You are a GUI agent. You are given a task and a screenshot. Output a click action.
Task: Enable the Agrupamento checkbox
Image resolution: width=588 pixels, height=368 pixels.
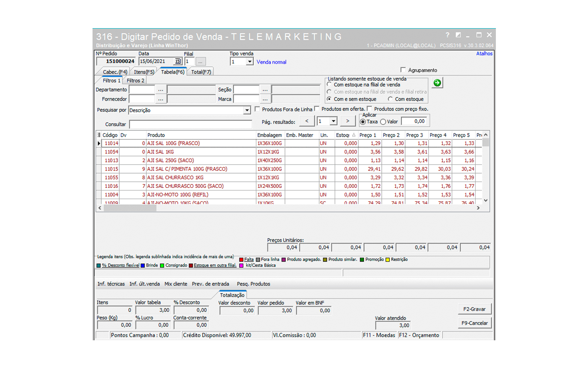pos(403,70)
